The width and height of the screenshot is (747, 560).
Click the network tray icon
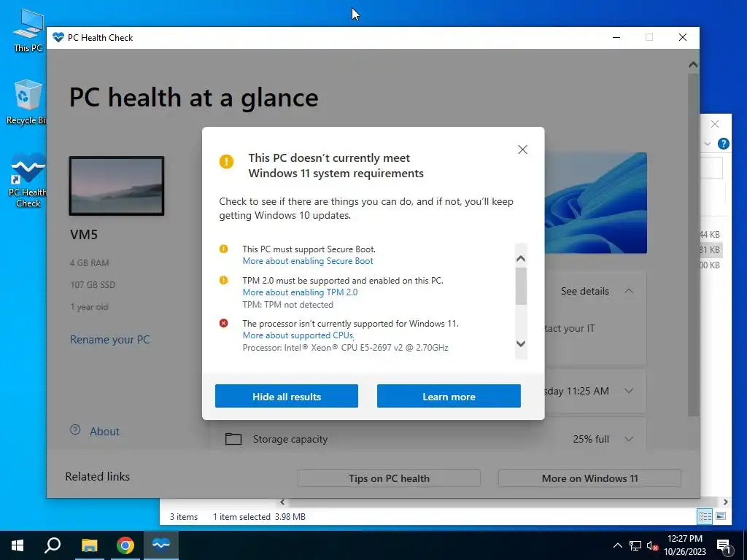tap(635, 545)
